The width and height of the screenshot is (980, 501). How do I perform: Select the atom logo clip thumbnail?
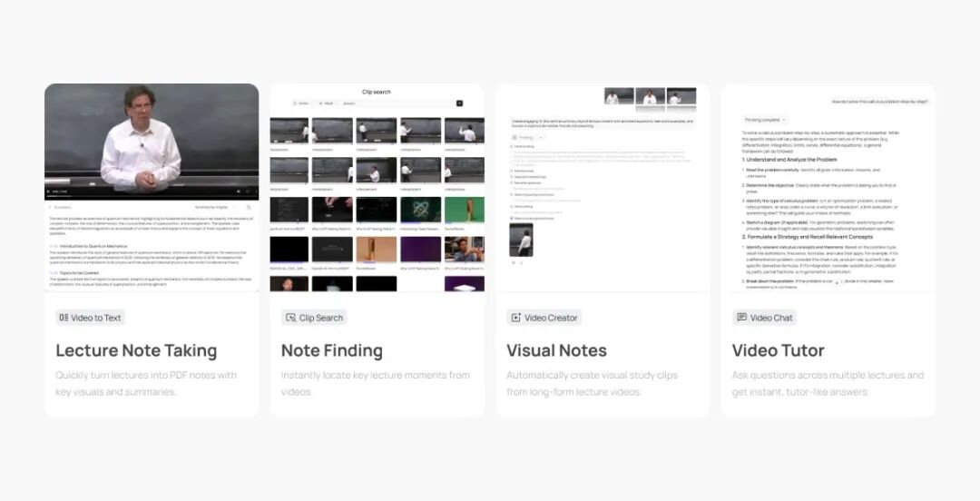point(421,210)
